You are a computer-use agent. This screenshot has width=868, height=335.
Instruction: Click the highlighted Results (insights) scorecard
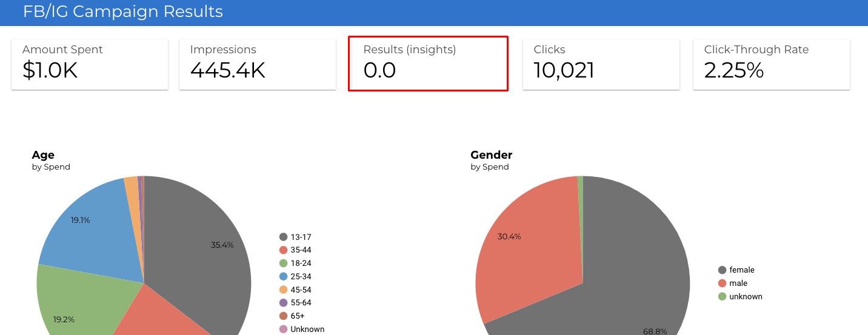click(428, 64)
